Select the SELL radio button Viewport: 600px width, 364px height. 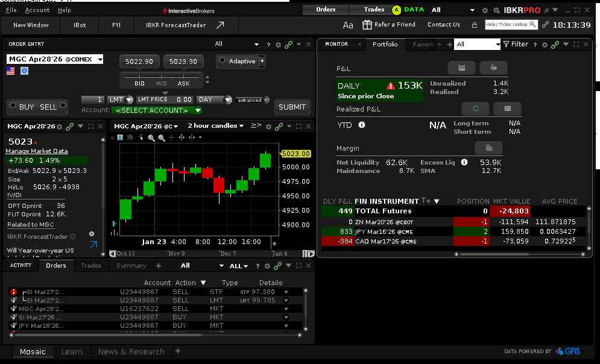pyautogui.click(x=63, y=105)
